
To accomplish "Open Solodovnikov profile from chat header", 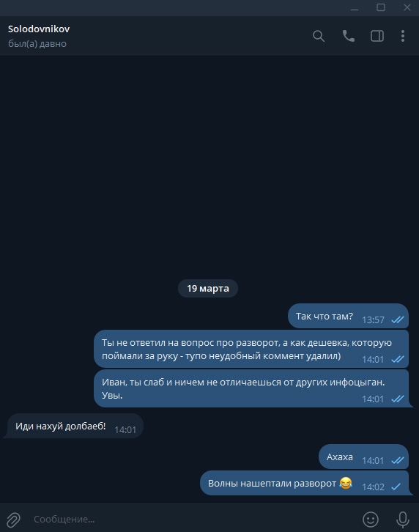I will [39, 29].
